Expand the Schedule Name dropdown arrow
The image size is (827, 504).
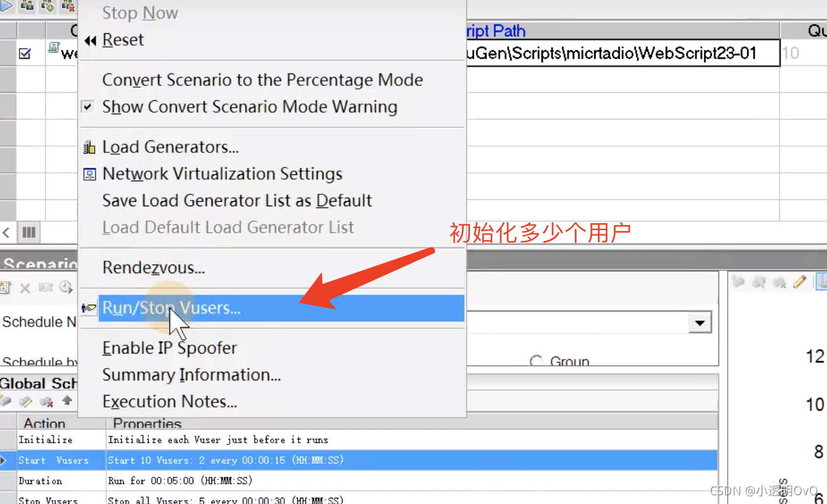point(698,323)
